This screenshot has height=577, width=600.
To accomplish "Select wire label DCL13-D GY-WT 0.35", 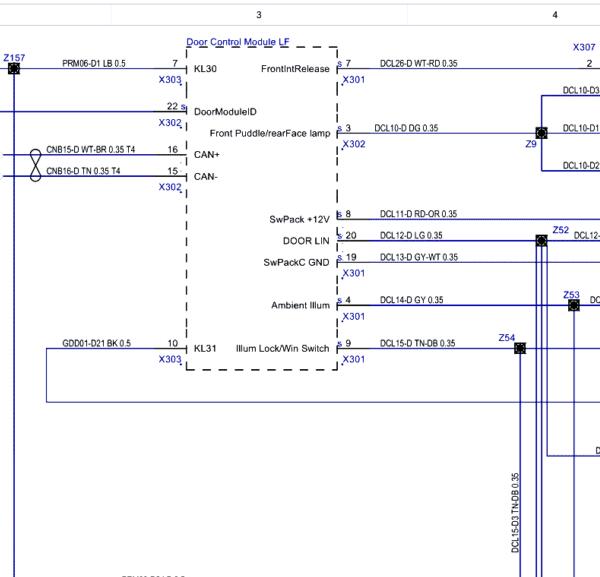I will tap(419, 257).
